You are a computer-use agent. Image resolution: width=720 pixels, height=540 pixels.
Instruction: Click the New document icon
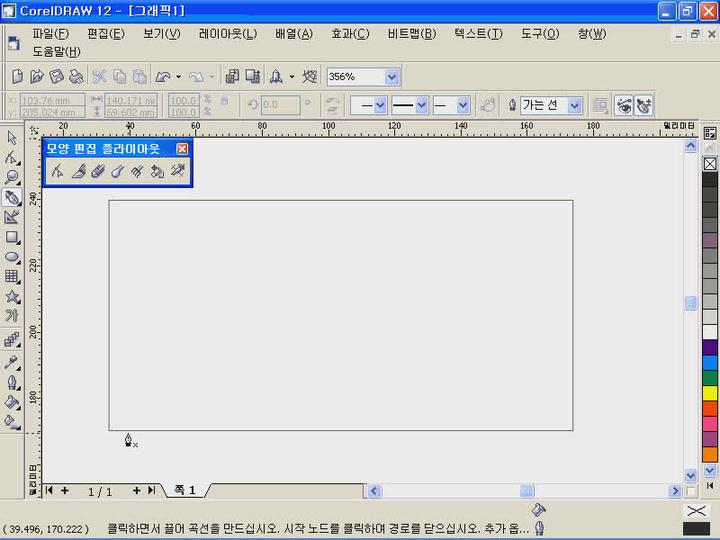(x=17, y=76)
